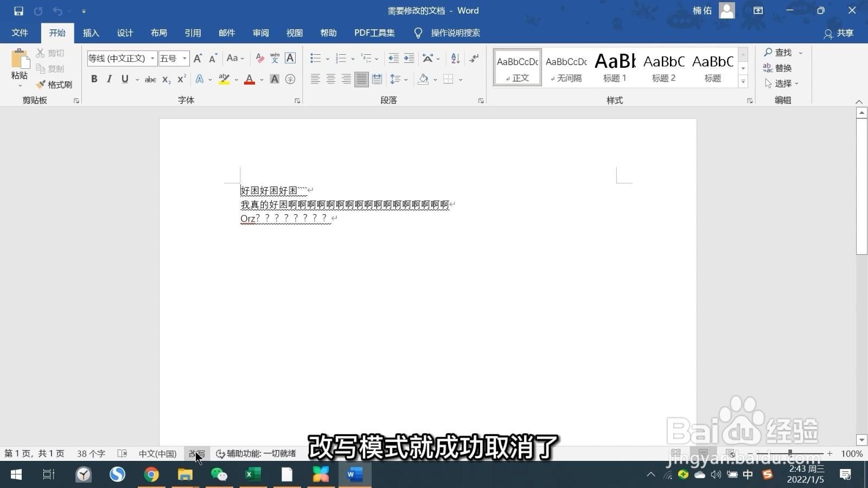The height and width of the screenshot is (488, 868).
Task: Toggle superscript formatting
Action: [182, 79]
